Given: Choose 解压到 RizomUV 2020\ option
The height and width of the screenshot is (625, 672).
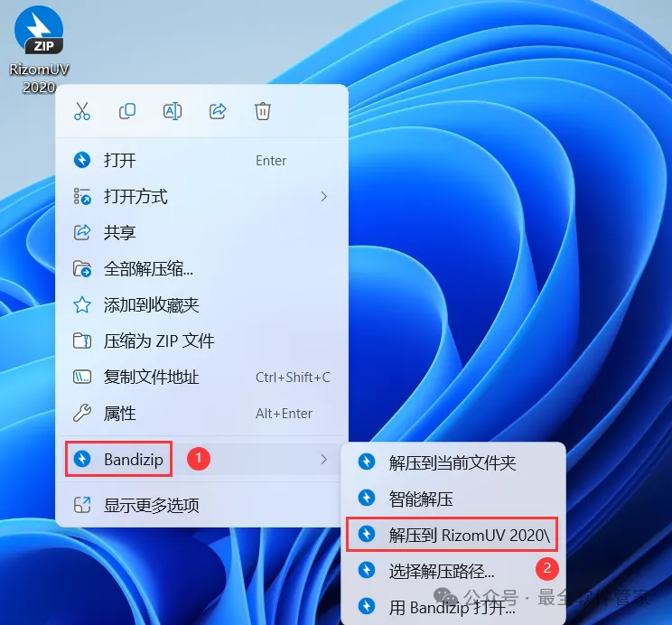Looking at the screenshot, I should [x=453, y=535].
